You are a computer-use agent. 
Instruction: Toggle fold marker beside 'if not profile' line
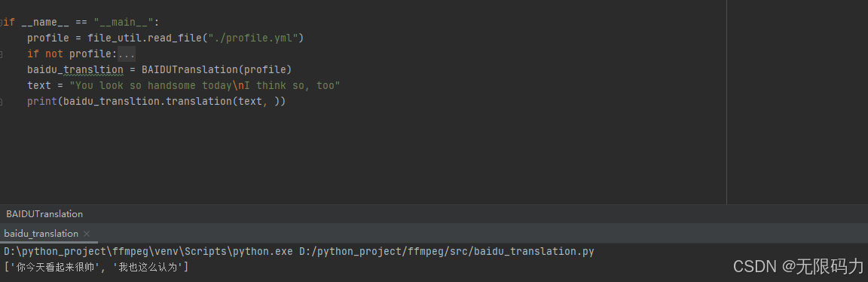(x=1, y=54)
